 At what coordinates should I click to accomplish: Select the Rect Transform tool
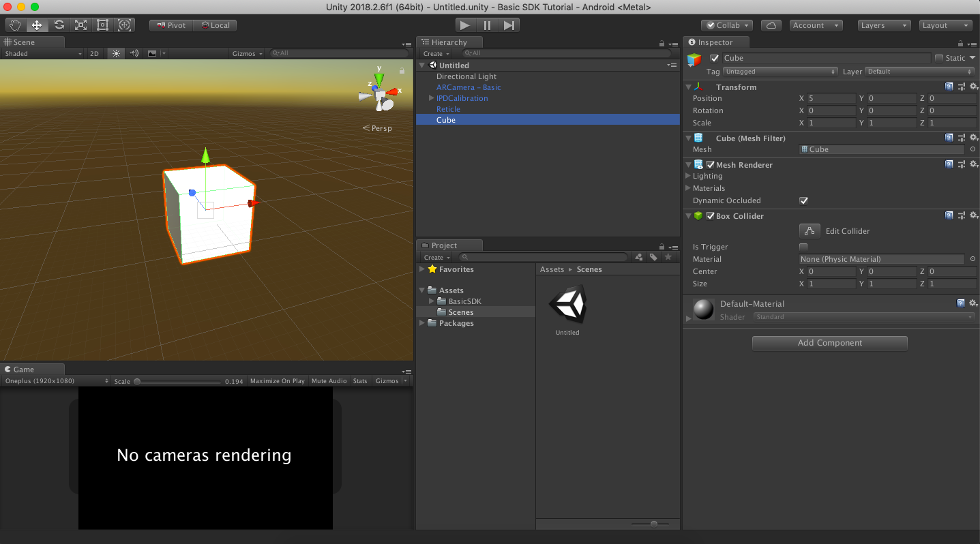click(x=103, y=25)
